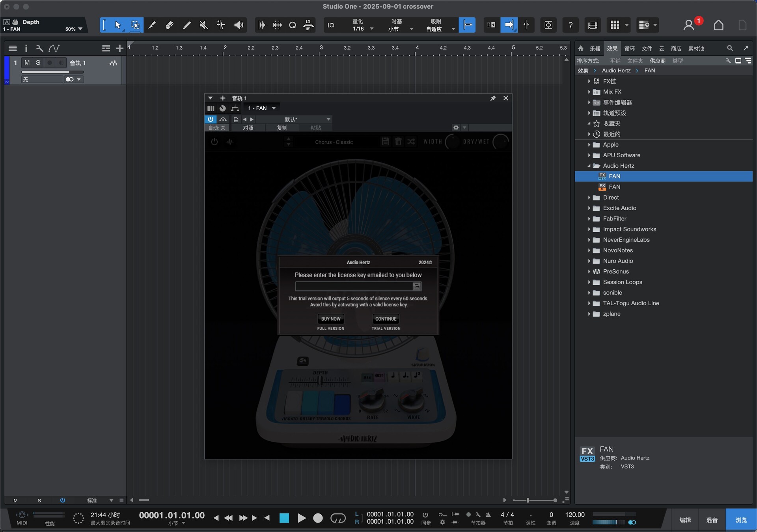Toggle plugin power bypass button

pyautogui.click(x=211, y=119)
